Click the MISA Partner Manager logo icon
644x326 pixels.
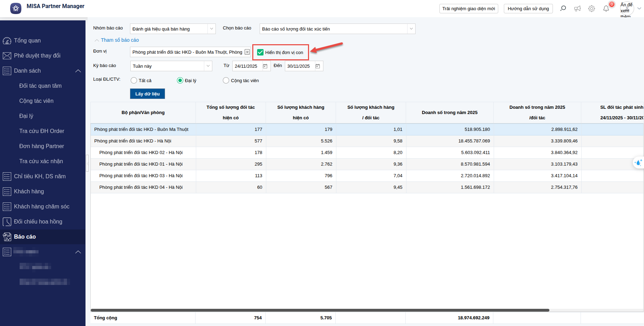16,8
